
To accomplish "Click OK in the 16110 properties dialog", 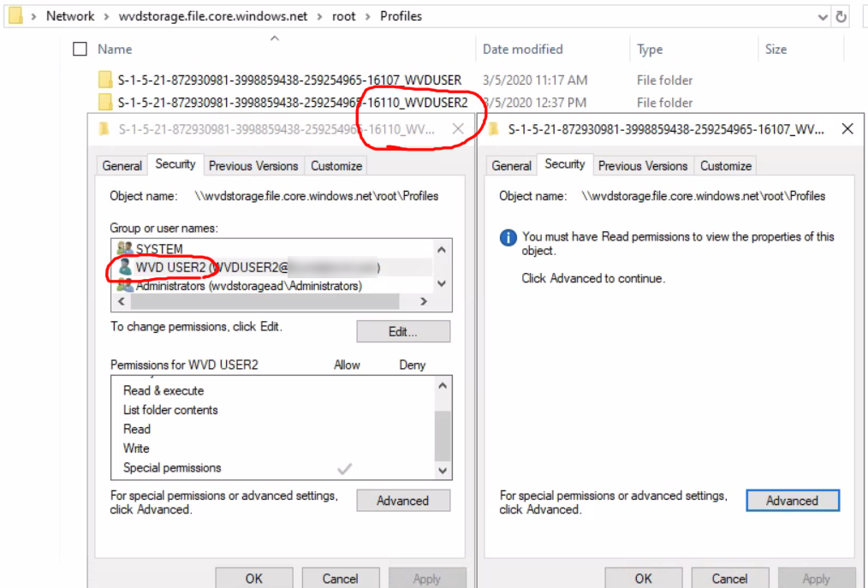I will [254, 579].
